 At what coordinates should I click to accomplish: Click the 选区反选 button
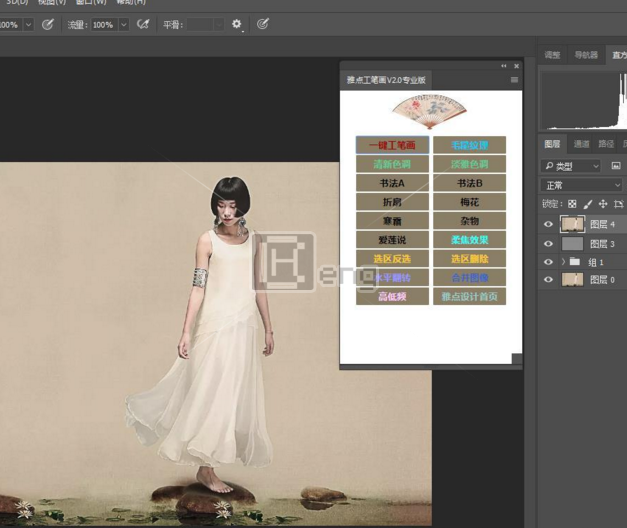[x=392, y=259]
